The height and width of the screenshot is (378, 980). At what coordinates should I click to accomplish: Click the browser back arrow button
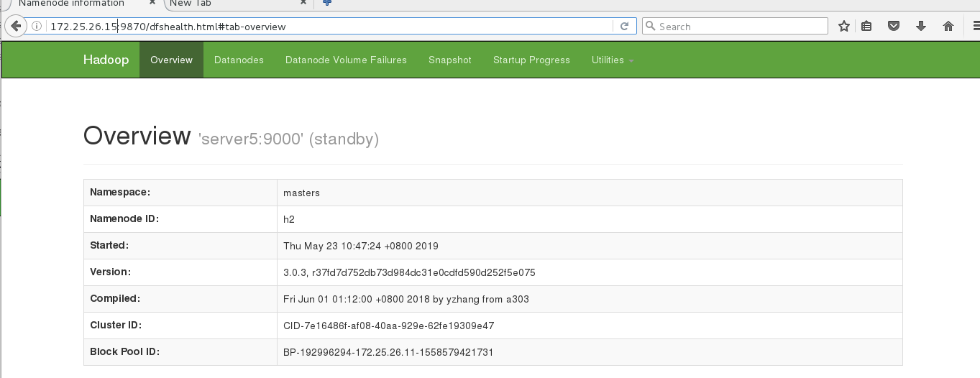pos(14,27)
